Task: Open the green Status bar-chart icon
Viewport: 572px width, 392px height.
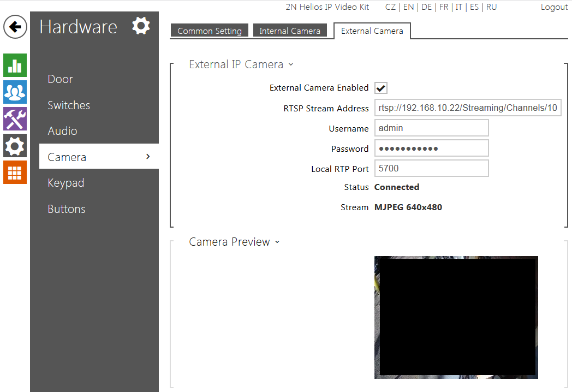Action: point(15,66)
